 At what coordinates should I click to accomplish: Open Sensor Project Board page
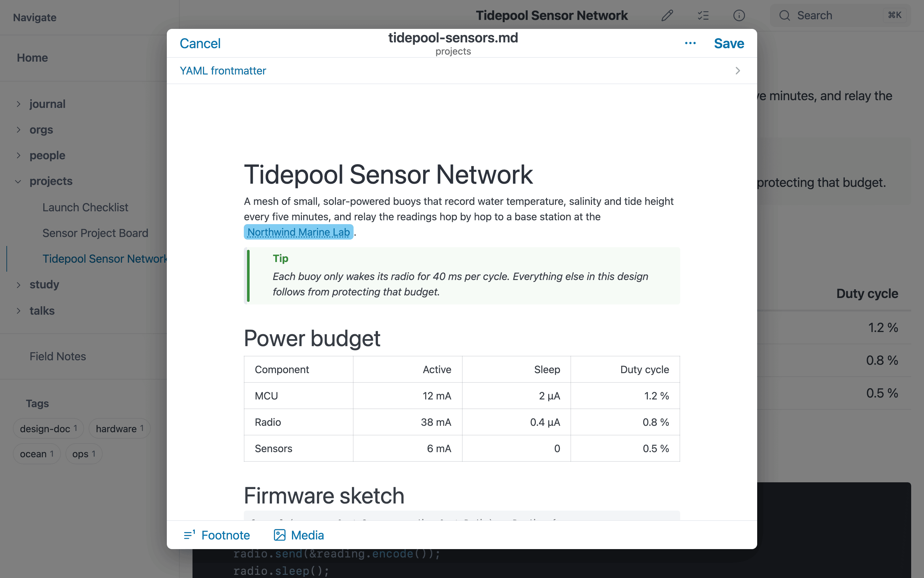(95, 233)
